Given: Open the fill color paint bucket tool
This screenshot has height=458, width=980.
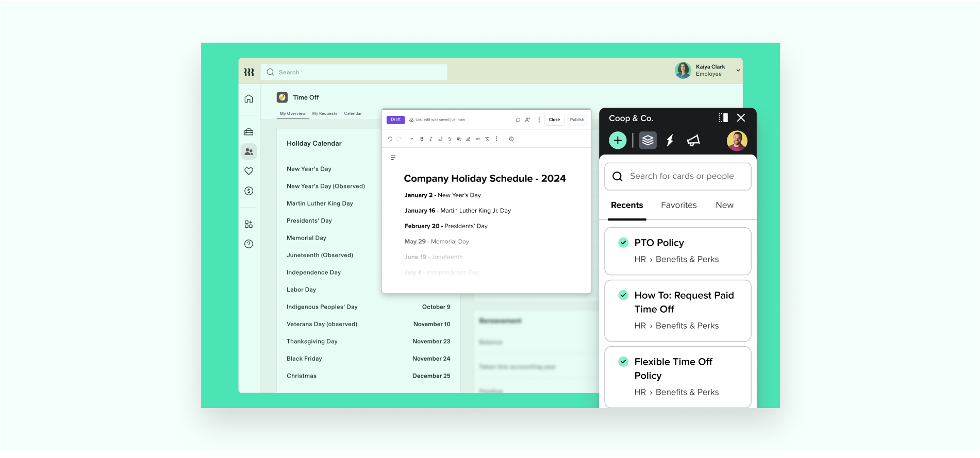Looking at the screenshot, I should (459, 139).
